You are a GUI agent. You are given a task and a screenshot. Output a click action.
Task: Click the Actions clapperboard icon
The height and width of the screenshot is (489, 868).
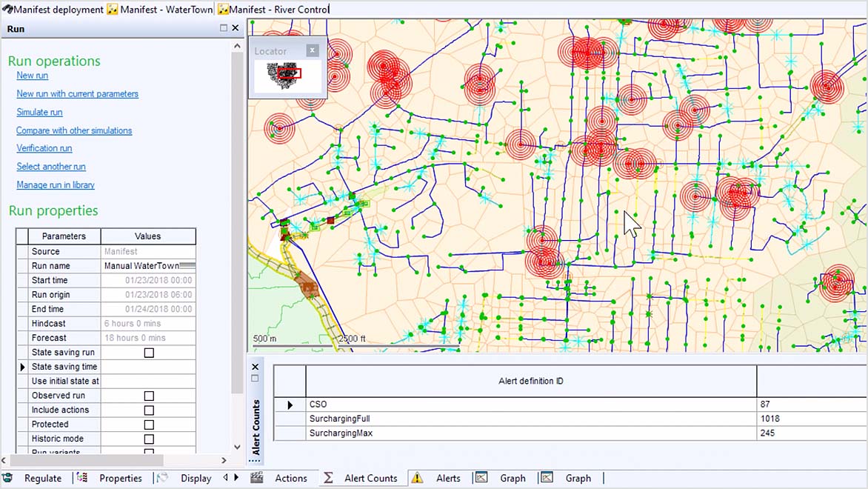(256, 478)
